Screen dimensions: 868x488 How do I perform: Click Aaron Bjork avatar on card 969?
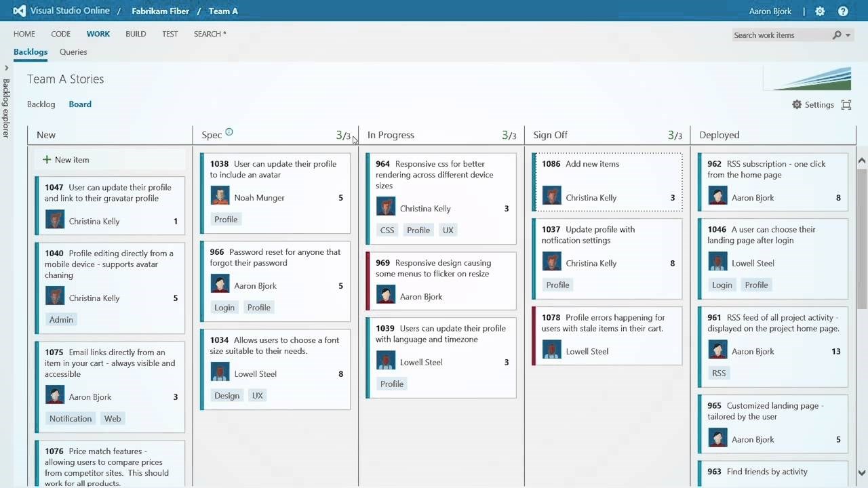386,295
